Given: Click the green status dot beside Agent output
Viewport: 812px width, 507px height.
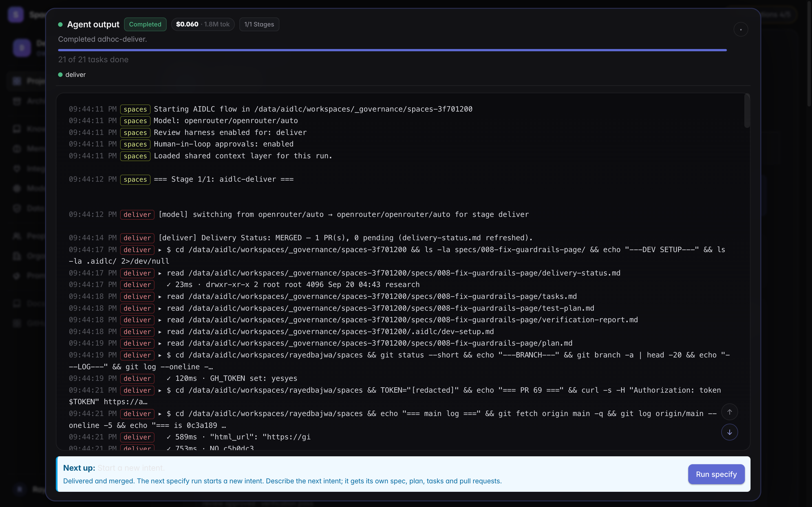Looking at the screenshot, I should [x=60, y=25].
